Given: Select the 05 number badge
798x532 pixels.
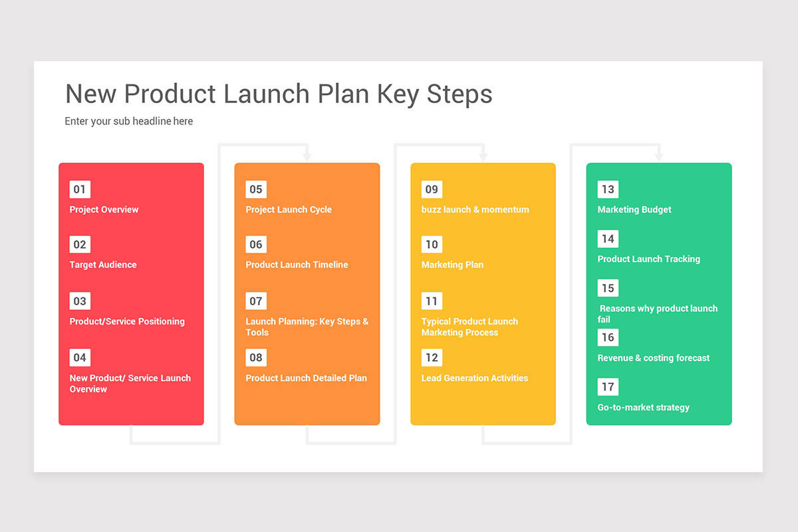Looking at the screenshot, I should click(256, 190).
